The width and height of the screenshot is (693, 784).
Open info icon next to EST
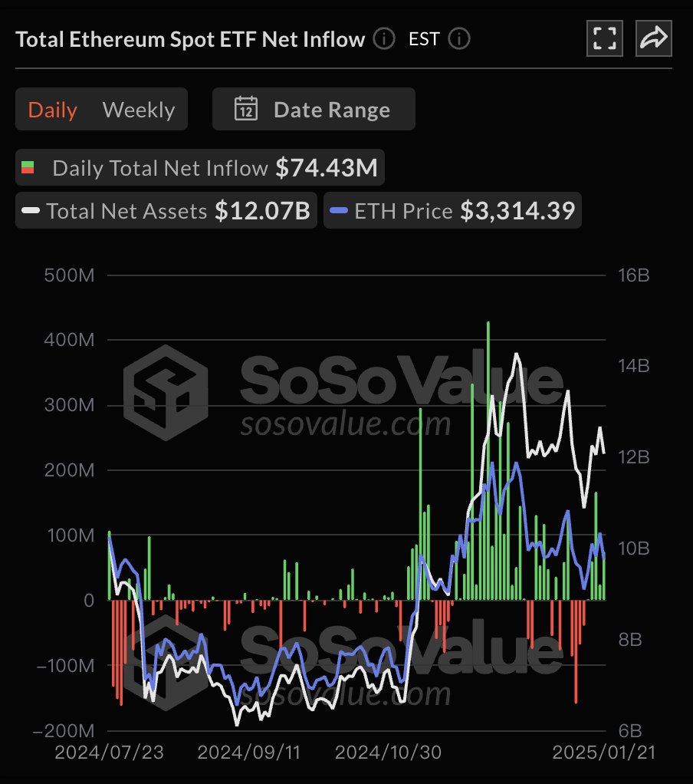coord(458,38)
